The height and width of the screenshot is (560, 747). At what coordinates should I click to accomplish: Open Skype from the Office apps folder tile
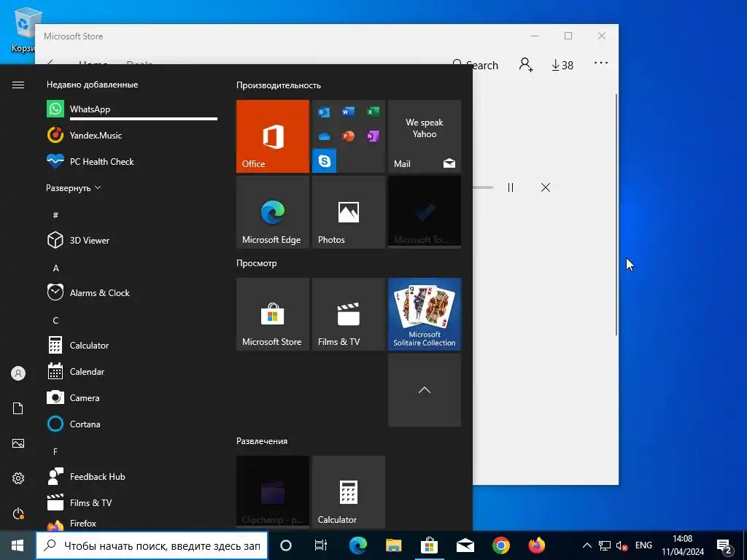pos(325,161)
